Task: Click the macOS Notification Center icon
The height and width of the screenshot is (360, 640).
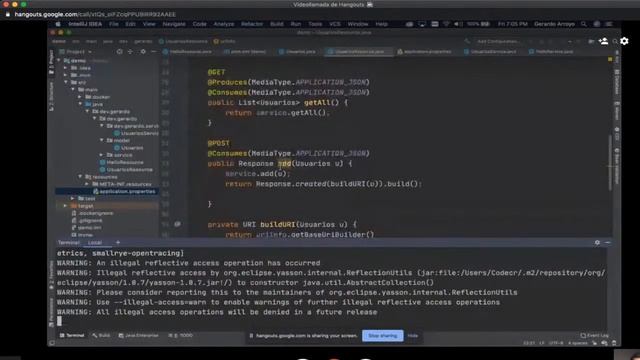Action: point(609,24)
